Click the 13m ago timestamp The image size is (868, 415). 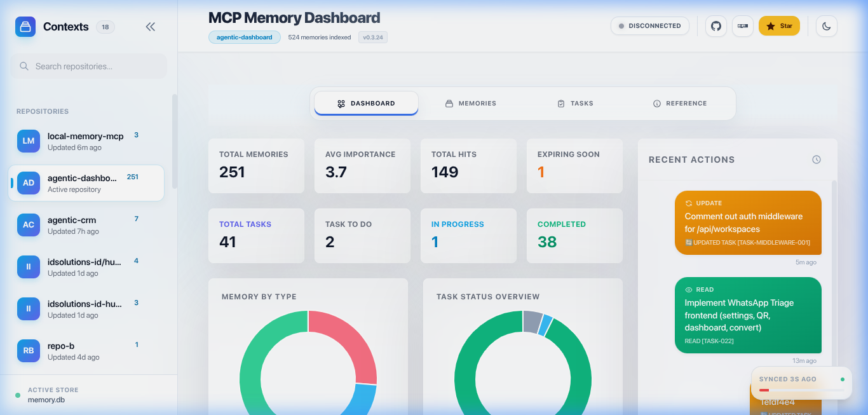804,361
